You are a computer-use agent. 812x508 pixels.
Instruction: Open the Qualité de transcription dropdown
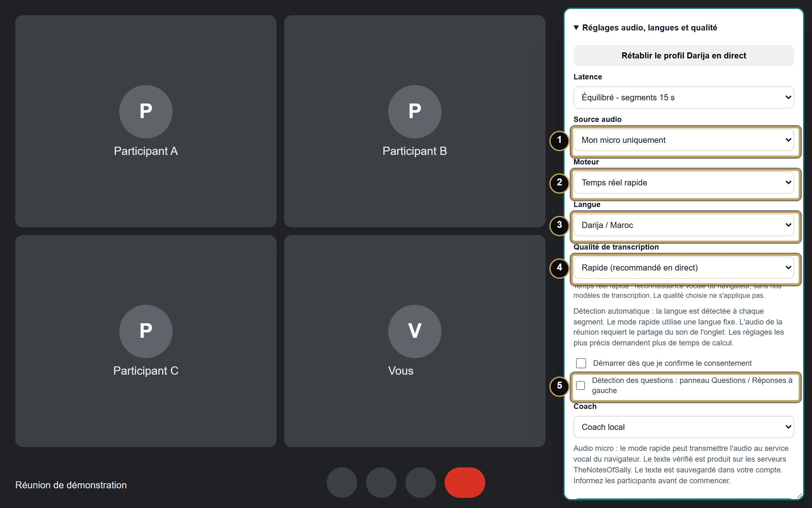click(684, 268)
